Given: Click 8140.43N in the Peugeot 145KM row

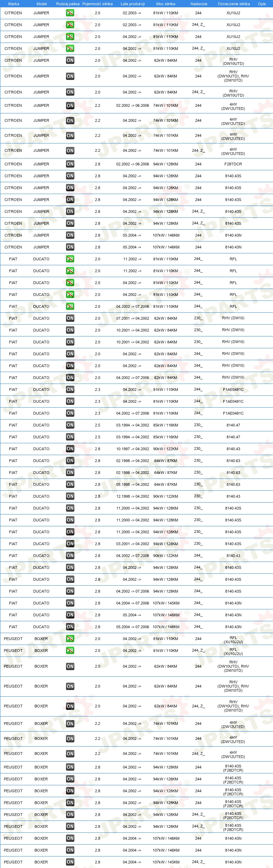Looking at the screenshot, I should pos(233,862).
